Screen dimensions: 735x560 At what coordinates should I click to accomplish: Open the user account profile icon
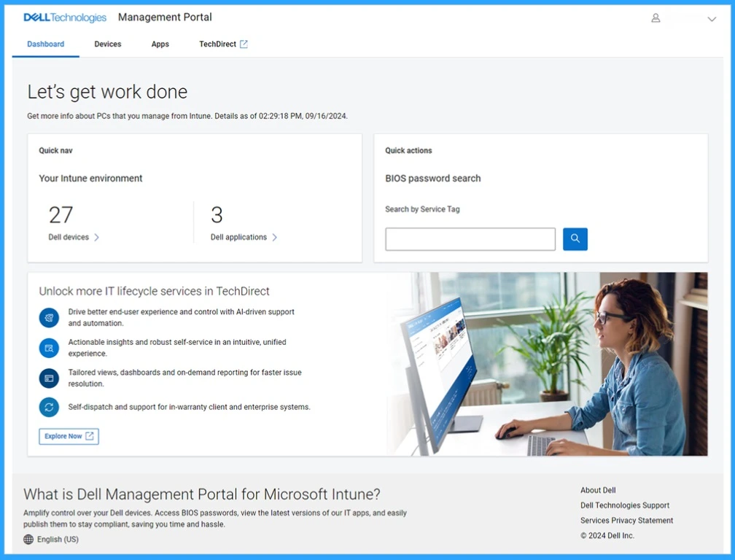(656, 18)
